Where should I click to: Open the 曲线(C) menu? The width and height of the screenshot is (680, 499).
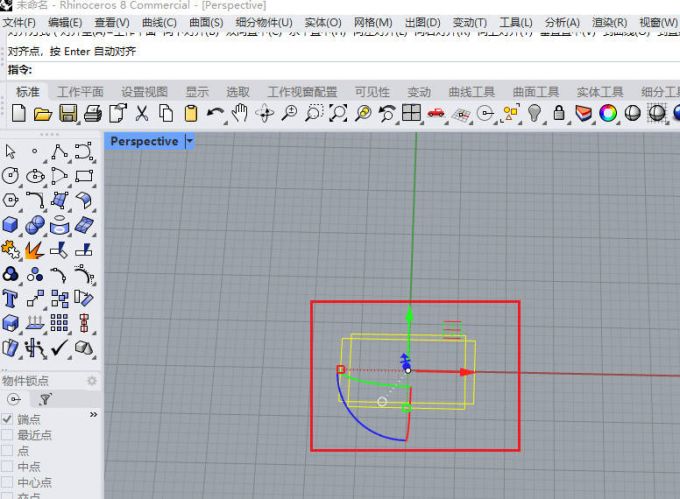158,22
